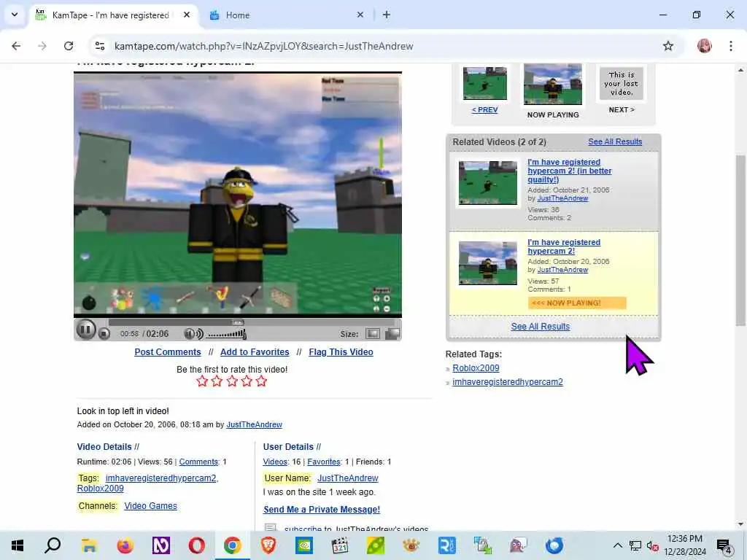
Task: Open the Brave browser taskbar icon
Action: tap(268, 545)
